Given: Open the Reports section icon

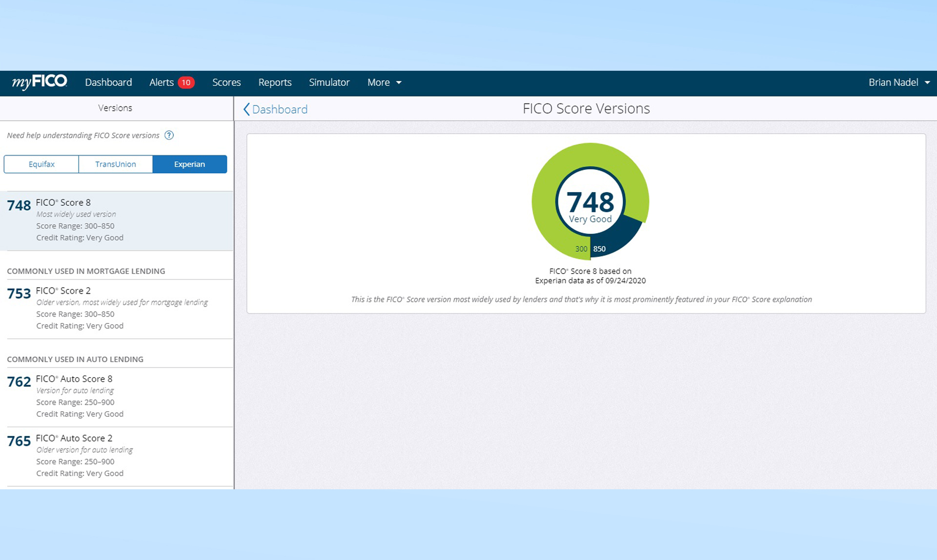Looking at the screenshot, I should [275, 82].
